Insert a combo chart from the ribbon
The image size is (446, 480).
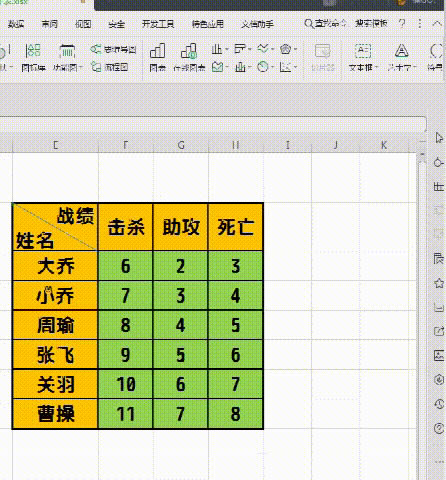[x=240, y=67]
